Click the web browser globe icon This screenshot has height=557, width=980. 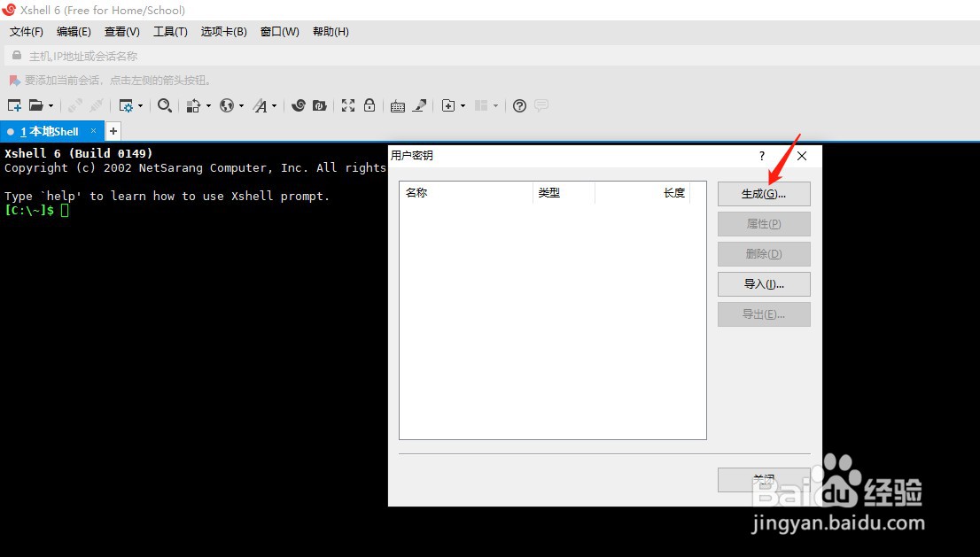229,105
